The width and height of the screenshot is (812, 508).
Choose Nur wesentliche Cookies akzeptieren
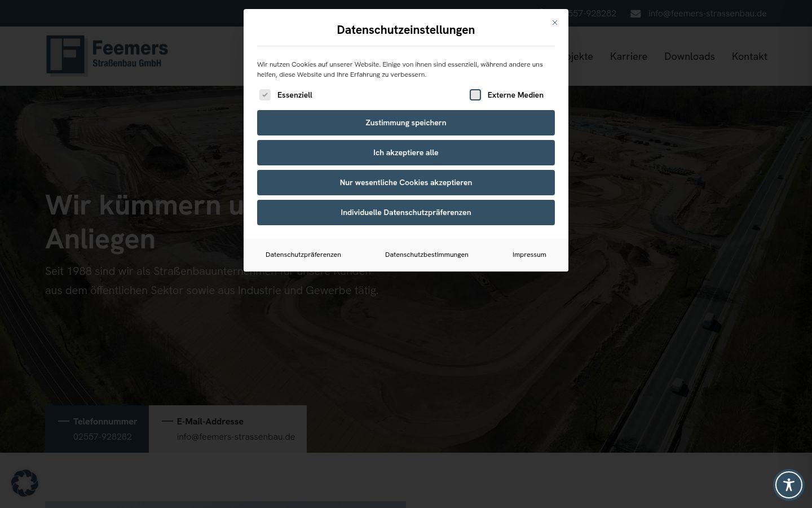[406, 182]
